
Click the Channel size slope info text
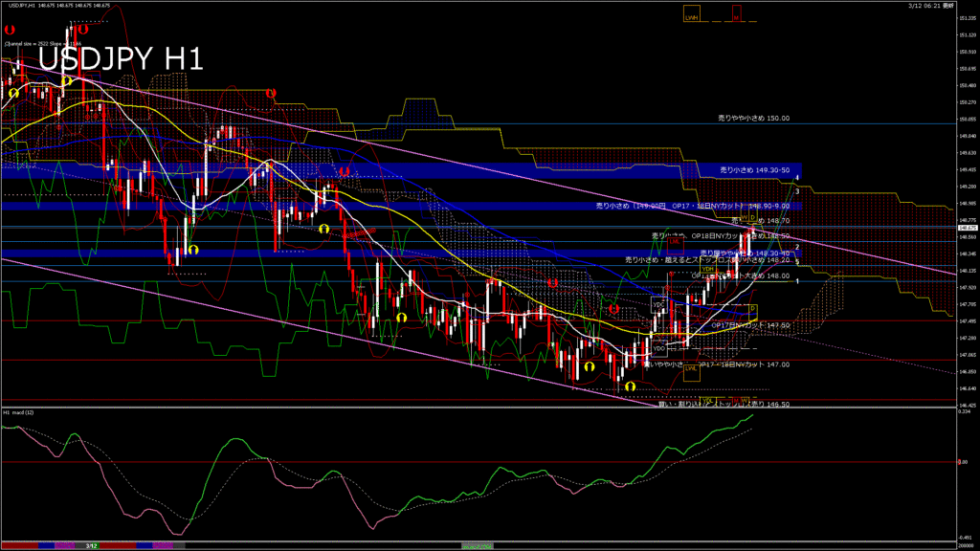[44, 43]
